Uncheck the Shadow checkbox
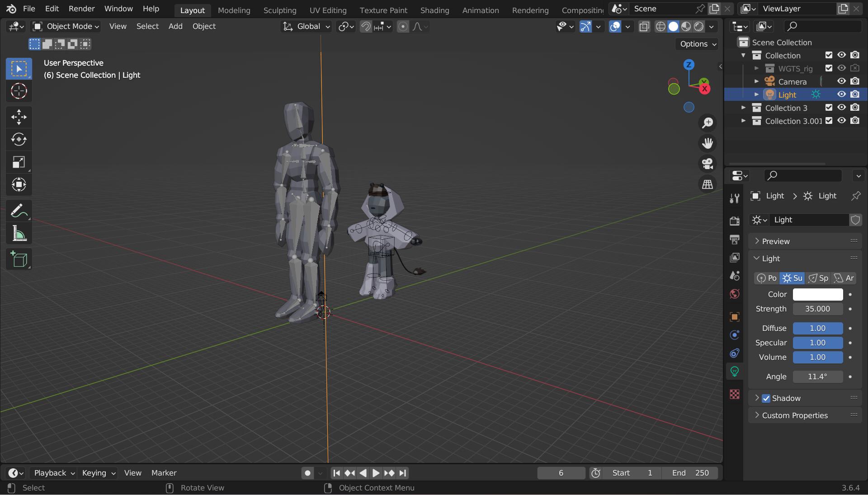This screenshot has width=868, height=495. tap(766, 398)
